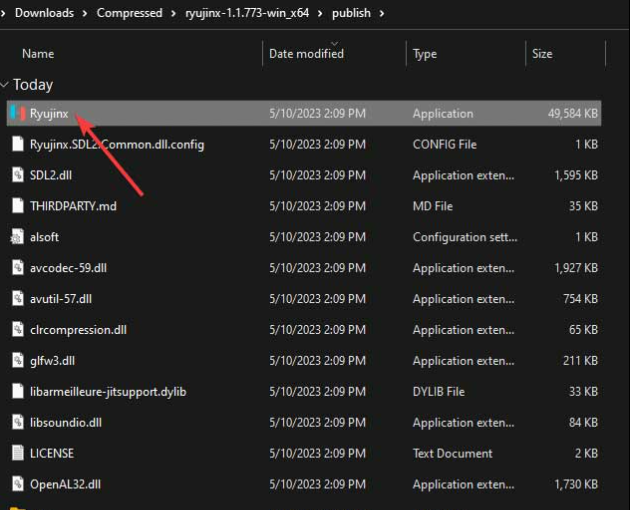Expand chevron before Downloads in breadcrumb
Viewport: 636px width, 510px height.
3,13
